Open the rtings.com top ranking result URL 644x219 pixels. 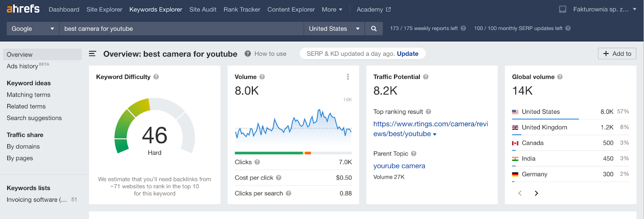click(431, 129)
